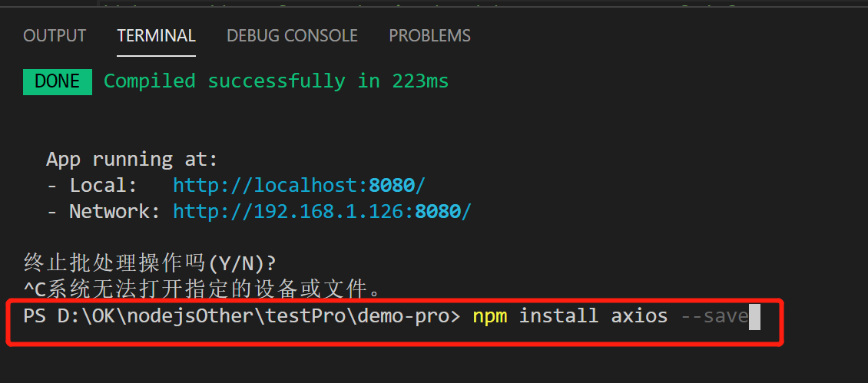Open the Network 192.168.1.126:8080 link

322,211
